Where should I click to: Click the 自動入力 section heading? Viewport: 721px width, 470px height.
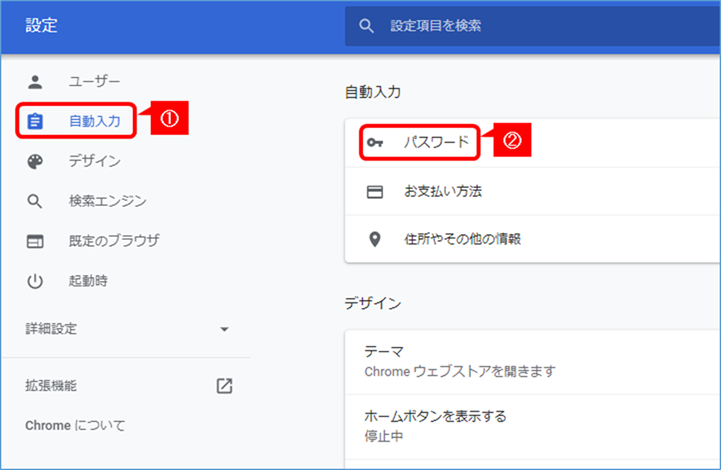(x=373, y=92)
